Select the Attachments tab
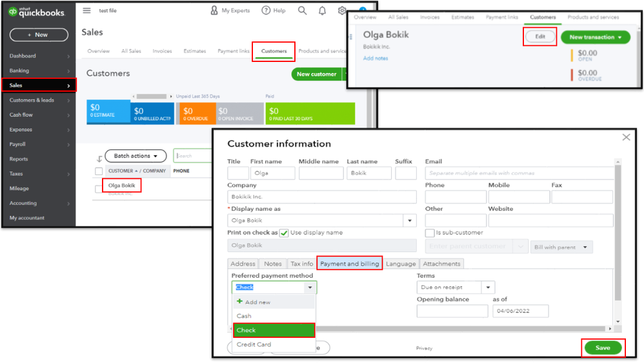Image resolution: width=644 pixels, height=363 pixels. (441, 264)
